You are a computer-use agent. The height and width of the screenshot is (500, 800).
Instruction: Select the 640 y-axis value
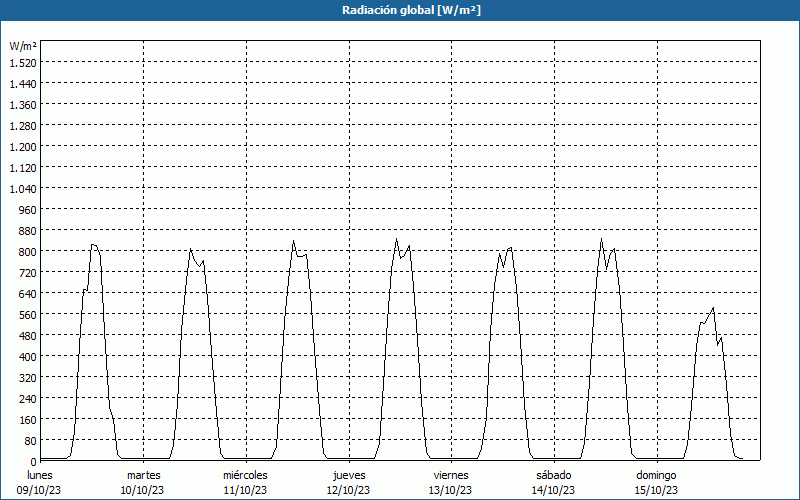point(28,293)
